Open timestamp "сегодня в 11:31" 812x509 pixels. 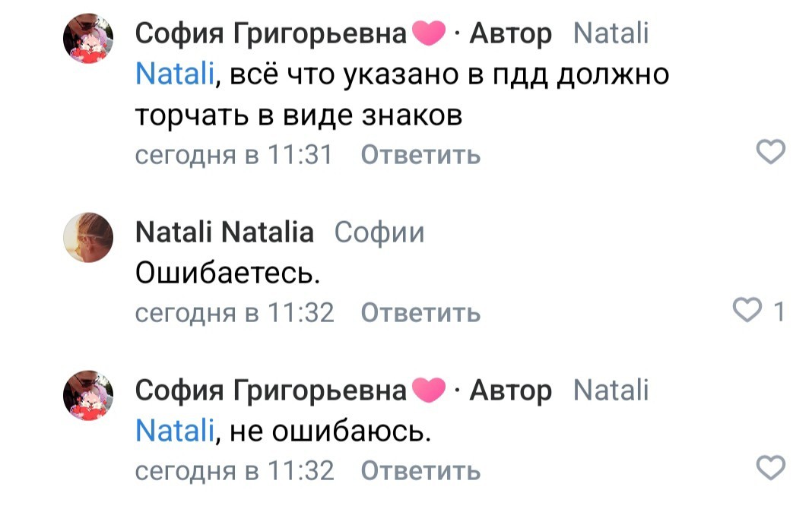point(234,155)
